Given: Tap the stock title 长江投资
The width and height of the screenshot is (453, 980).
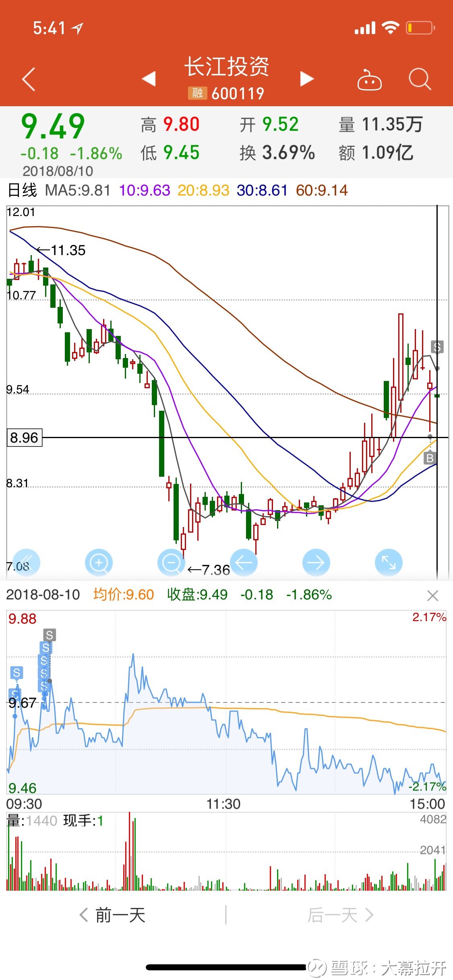Looking at the screenshot, I should pyautogui.click(x=227, y=66).
